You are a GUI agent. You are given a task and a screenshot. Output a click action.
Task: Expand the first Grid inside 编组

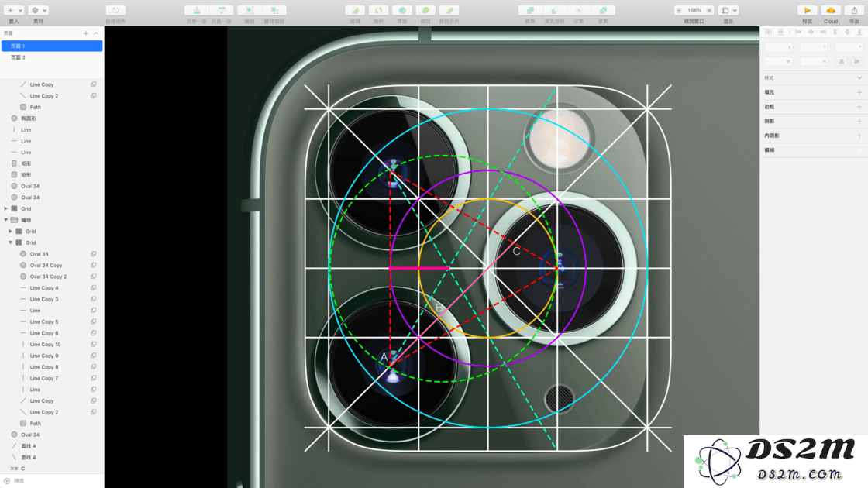pyautogui.click(x=11, y=232)
